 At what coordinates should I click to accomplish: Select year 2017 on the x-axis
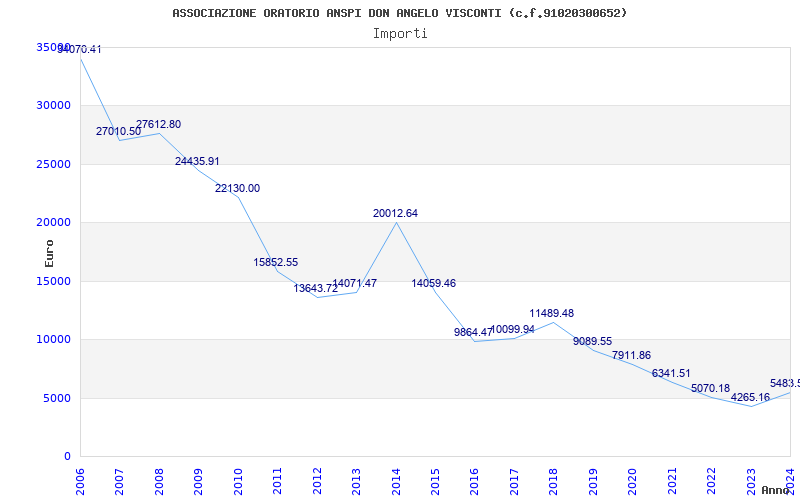(x=514, y=481)
